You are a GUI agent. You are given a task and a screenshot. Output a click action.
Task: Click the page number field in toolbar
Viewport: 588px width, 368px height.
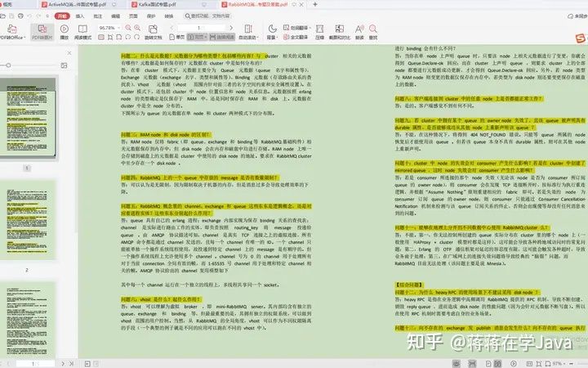pyautogui.click(x=201, y=28)
